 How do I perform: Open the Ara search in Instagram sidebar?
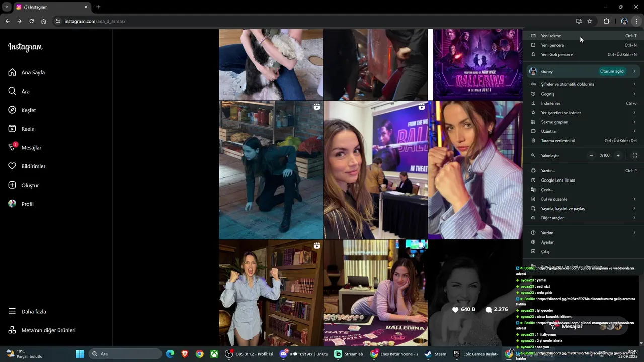click(x=19, y=92)
